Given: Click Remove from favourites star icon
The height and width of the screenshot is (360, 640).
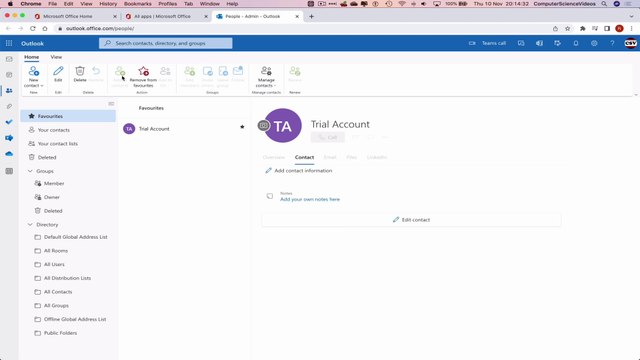Looking at the screenshot, I should pos(143,71).
